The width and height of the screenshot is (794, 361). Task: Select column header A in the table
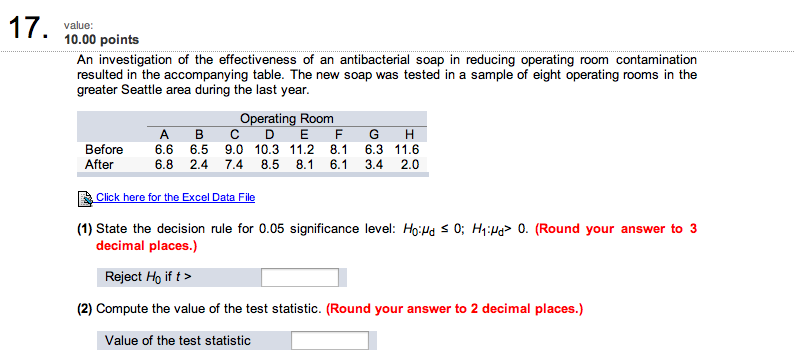[x=164, y=135]
